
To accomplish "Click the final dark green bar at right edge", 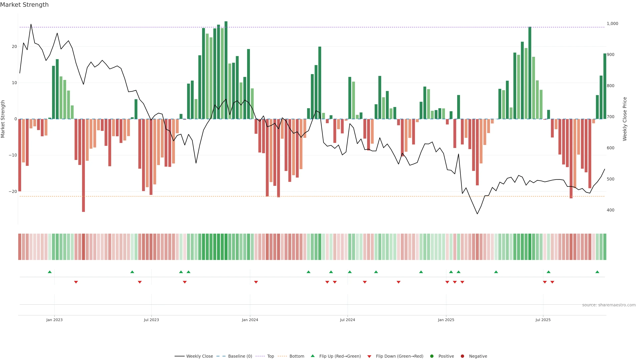I will pyautogui.click(x=605, y=86).
